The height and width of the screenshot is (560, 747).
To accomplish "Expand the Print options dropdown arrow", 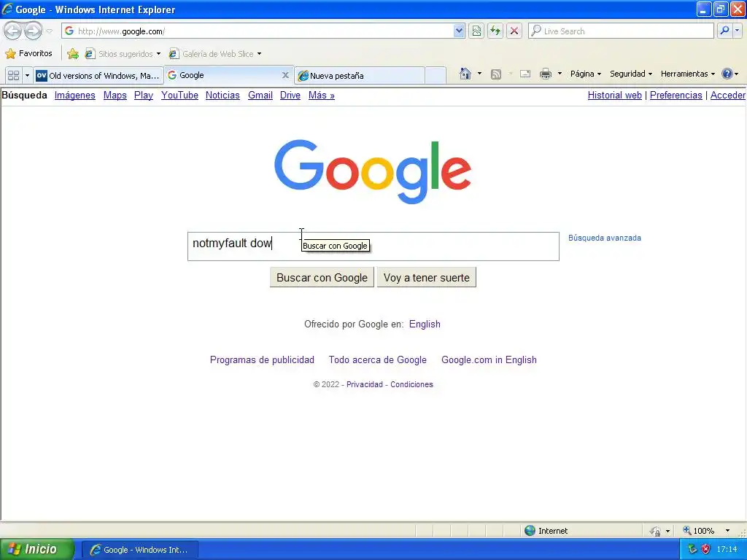I will (x=560, y=74).
